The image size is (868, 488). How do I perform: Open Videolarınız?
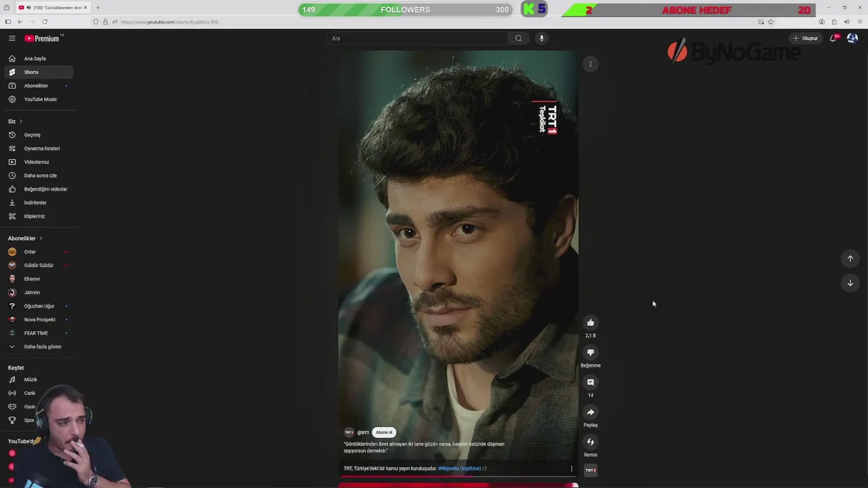(39, 162)
